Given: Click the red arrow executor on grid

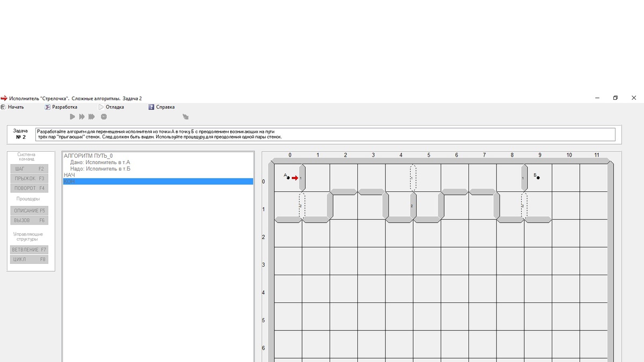Looking at the screenshot, I should click(295, 178).
